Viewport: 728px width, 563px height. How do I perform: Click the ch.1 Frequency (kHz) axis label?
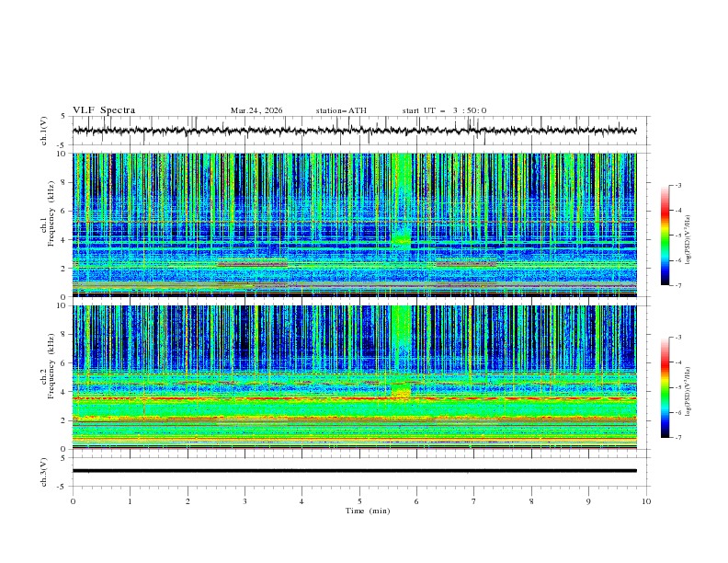[48, 214]
